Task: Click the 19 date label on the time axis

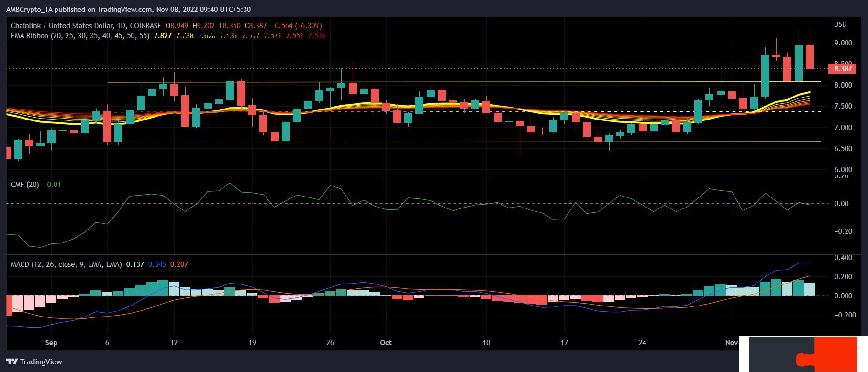Action: point(252,343)
